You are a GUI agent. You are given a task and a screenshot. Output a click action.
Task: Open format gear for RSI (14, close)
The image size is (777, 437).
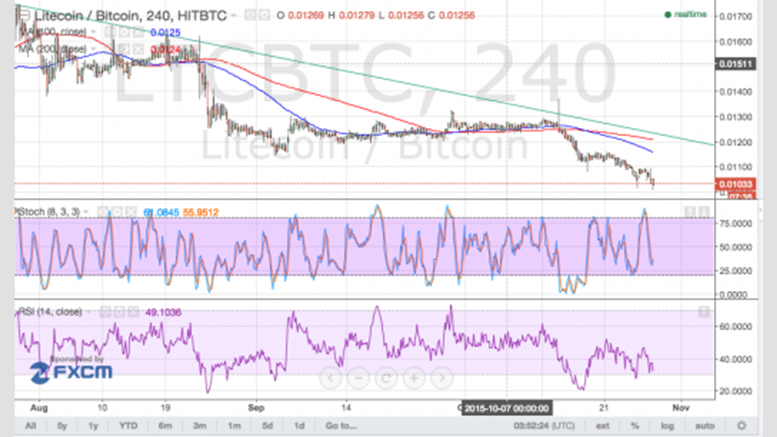119,312
